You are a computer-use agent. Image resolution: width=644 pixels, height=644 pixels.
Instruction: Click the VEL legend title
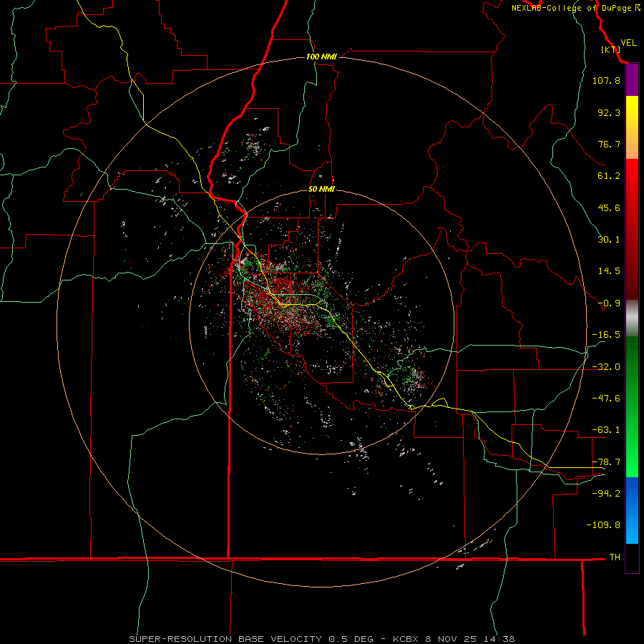pos(628,43)
